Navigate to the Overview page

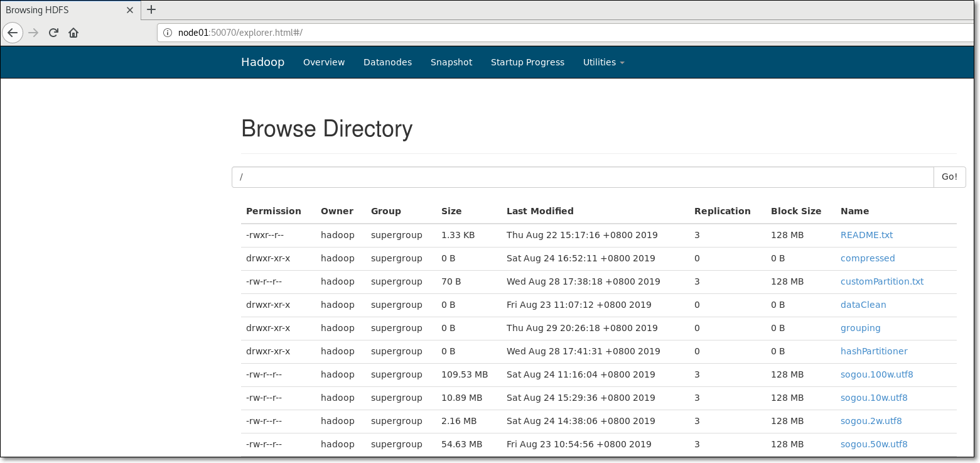tap(323, 62)
